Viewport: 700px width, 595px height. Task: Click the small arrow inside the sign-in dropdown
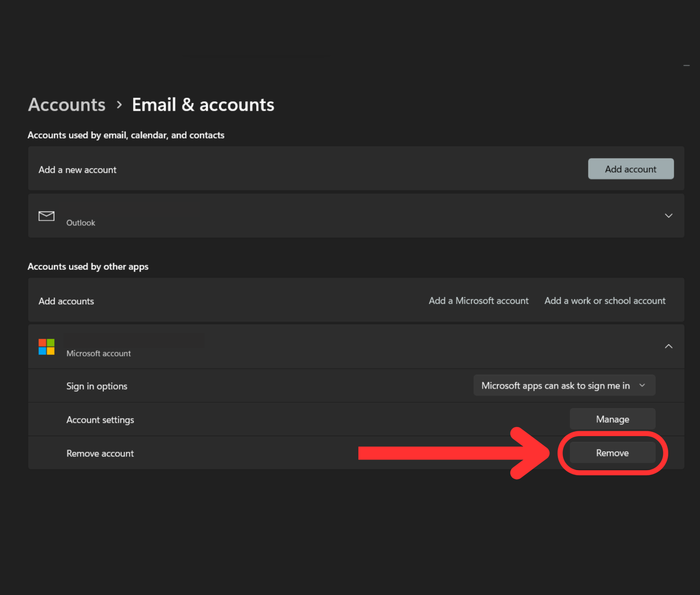pos(642,385)
